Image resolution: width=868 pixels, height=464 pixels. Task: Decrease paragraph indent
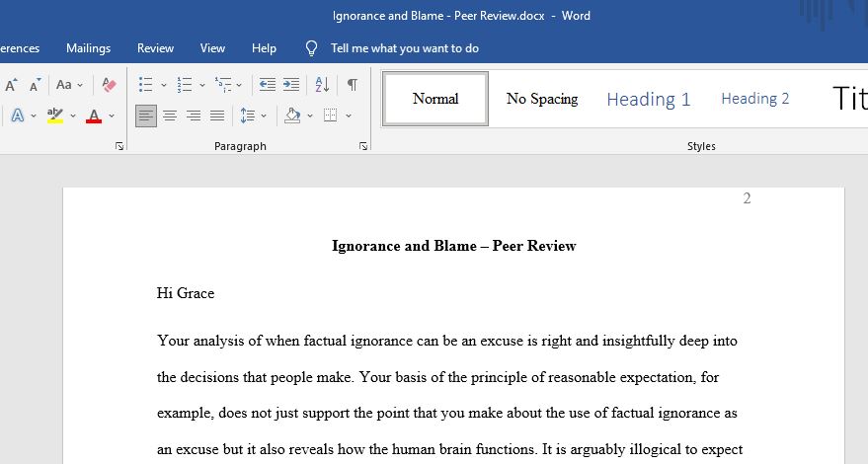coord(268,85)
